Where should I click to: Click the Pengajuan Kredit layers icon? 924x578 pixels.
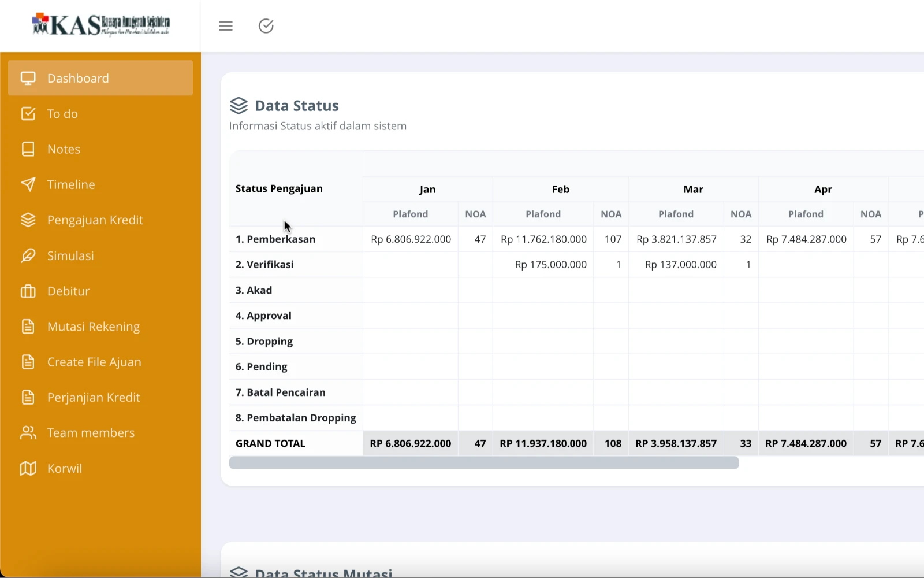point(28,220)
